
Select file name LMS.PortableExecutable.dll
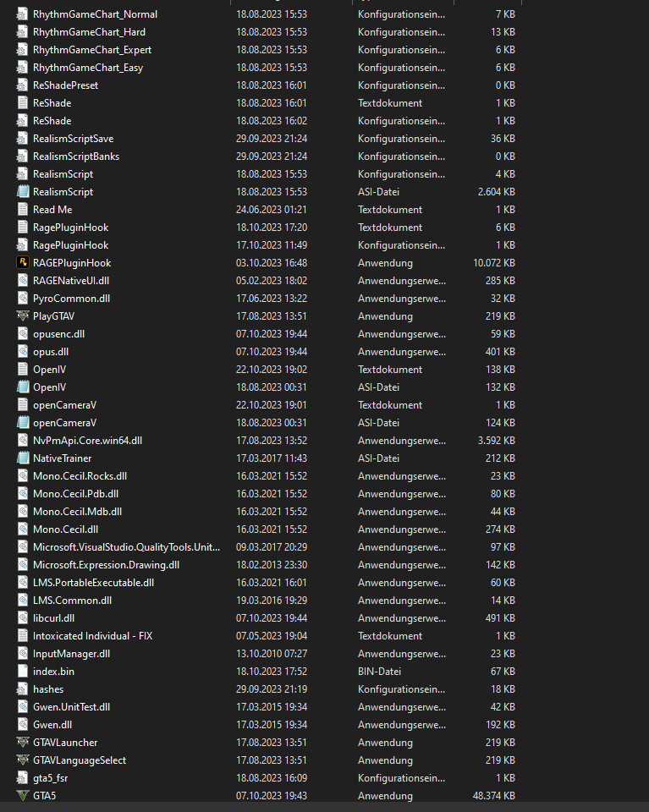coord(94,583)
